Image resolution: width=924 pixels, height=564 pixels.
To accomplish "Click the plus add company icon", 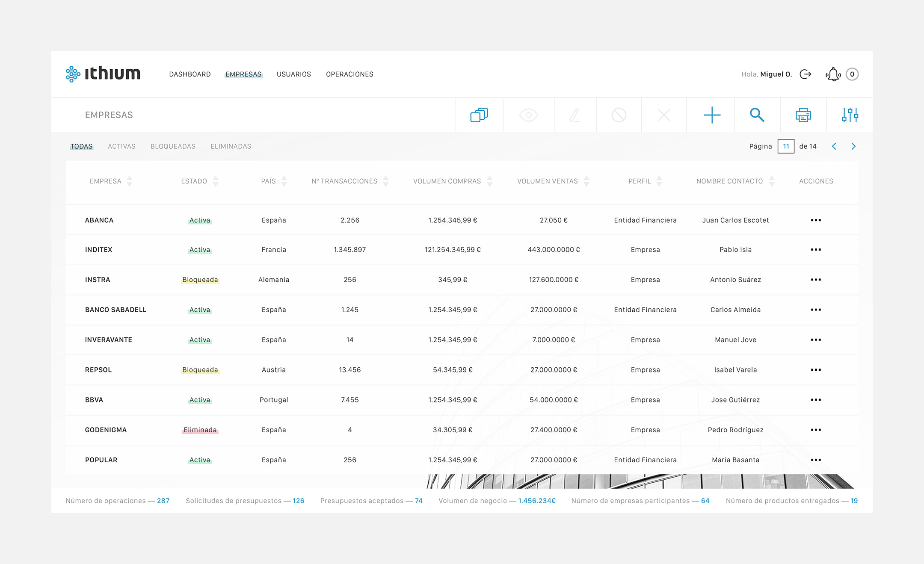I will coord(712,115).
